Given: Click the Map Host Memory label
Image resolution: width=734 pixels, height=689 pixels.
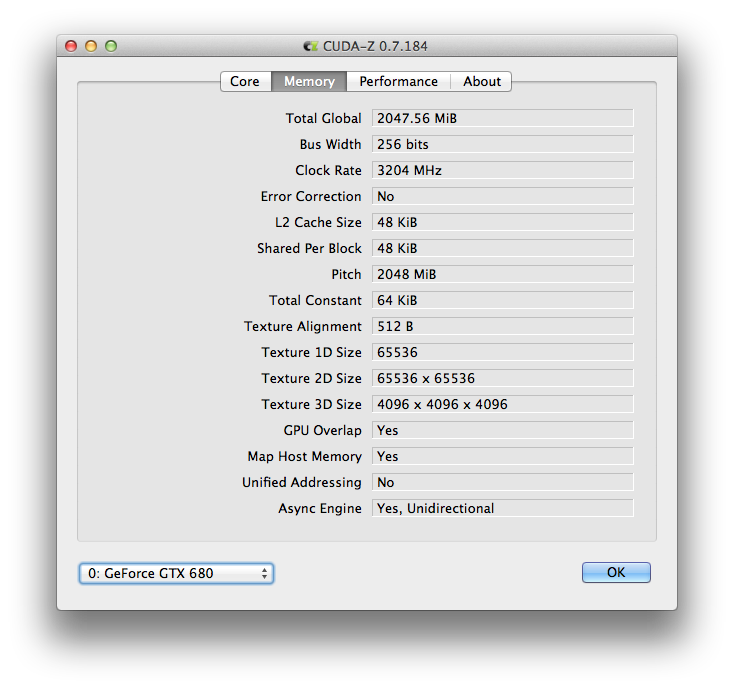Looking at the screenshot, I should (x=305, y=456).
